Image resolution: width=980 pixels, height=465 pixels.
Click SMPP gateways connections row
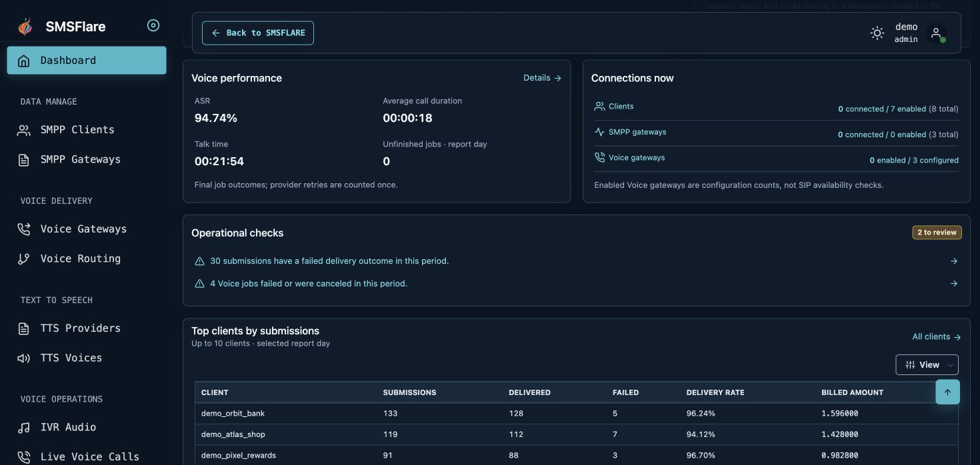pos(776,133)
